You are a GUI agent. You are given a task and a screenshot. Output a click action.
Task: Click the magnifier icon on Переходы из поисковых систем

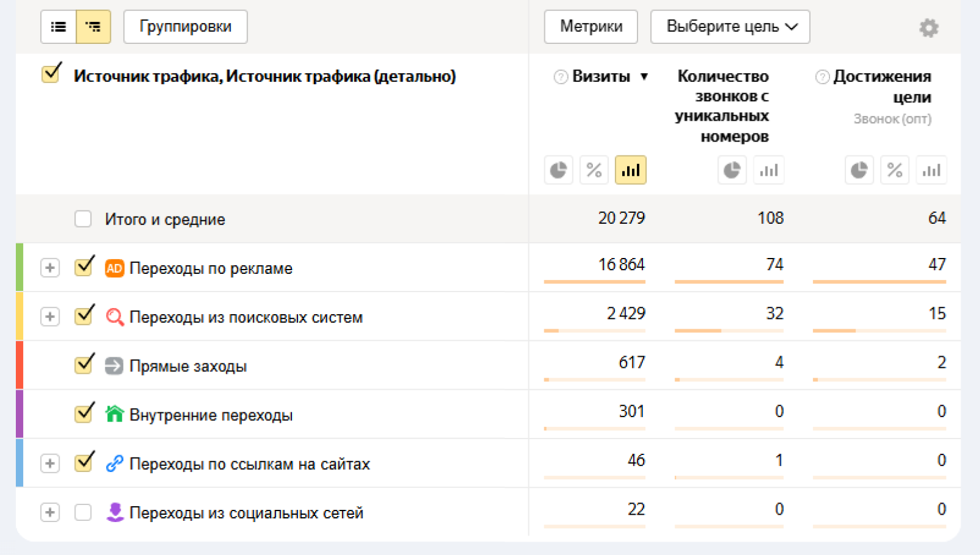click(x=113, y=317)
